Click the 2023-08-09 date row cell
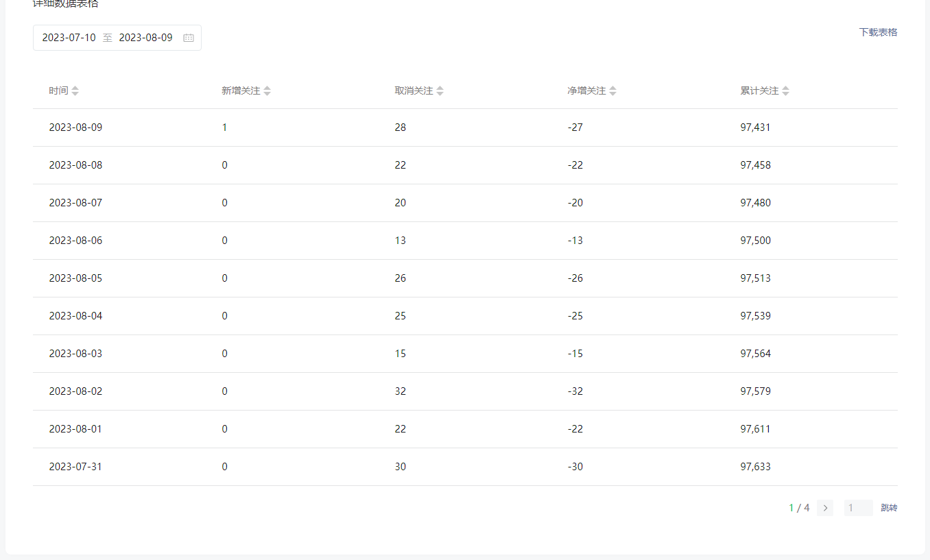Viewport: 930px width, 560px height. [x=75, y=127]
